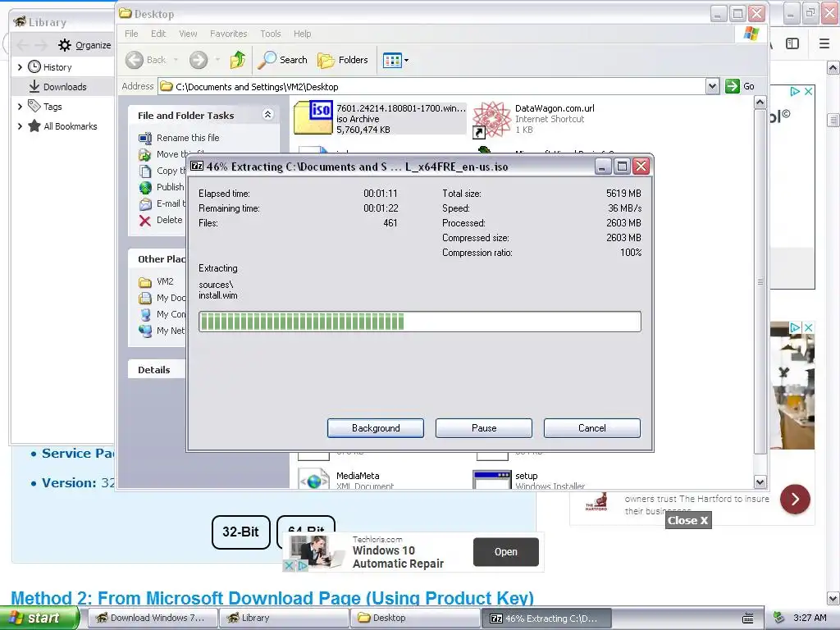Switch to Library taskbar item
This screenshot has height=630, width=840.
[x=283, y=618]
